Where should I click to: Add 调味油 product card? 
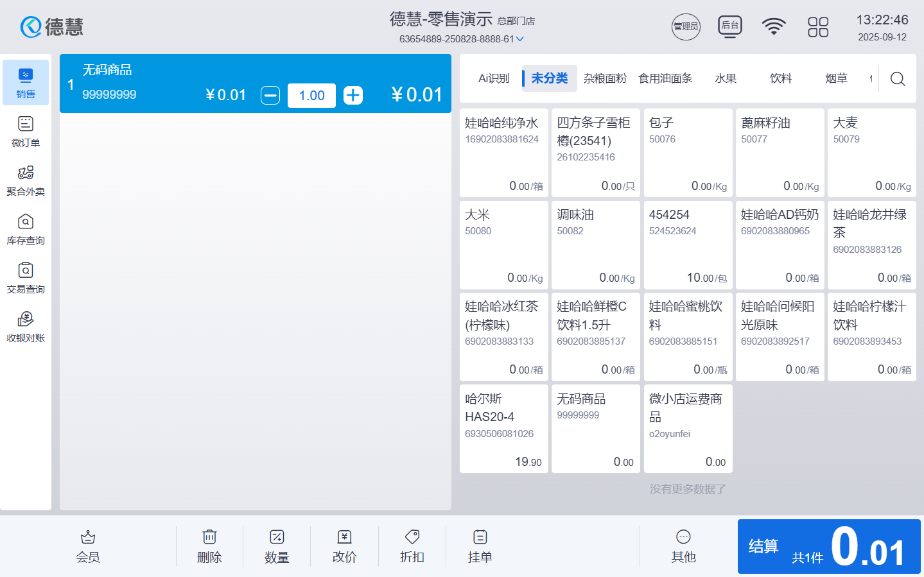596,245
